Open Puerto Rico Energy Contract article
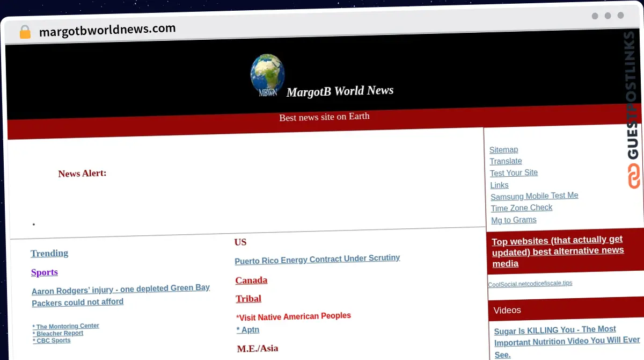The image size is (644, 360). tap(317, 259)
